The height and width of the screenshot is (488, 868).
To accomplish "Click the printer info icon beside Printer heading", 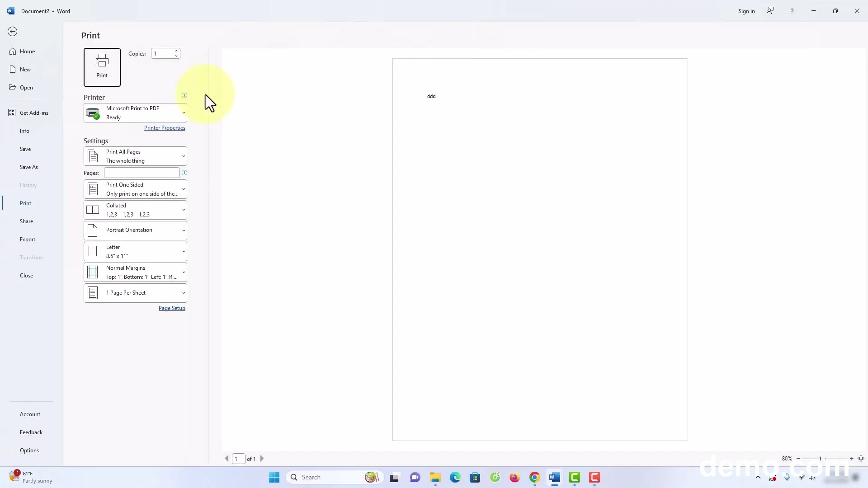I will (x=184, y=95).
